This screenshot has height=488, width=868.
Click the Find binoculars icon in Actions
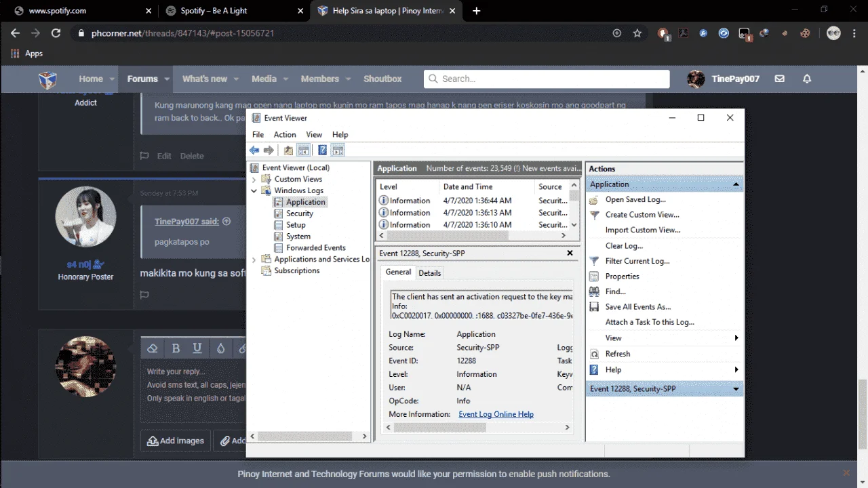click(x=594, y=291)
